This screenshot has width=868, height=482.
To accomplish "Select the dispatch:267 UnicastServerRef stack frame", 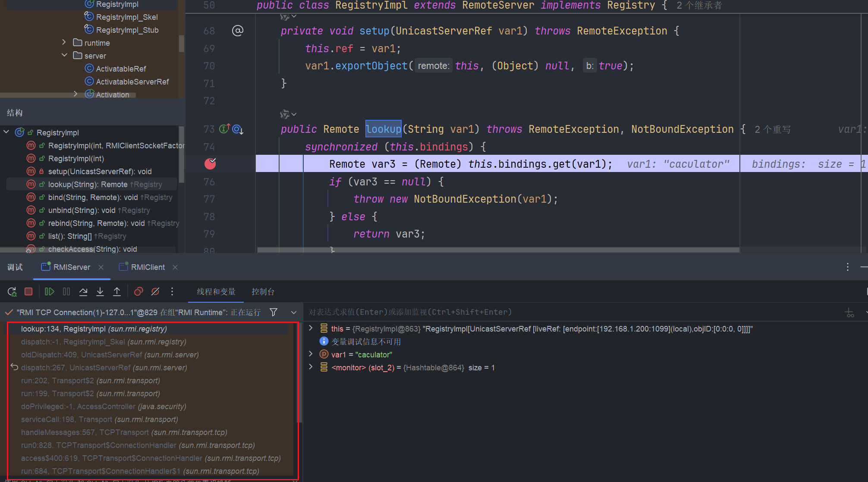I will 104,368.
